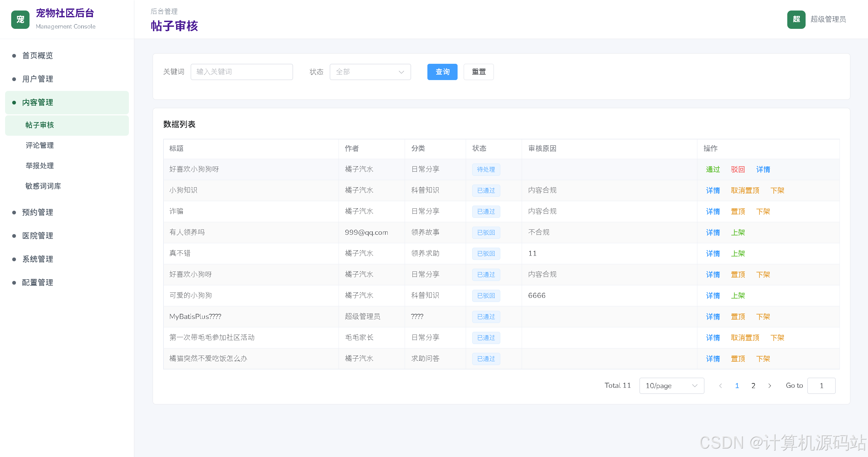868x457 pixels.
Task: Open 用户管理 in sidebar
Action: pos(67,79)
